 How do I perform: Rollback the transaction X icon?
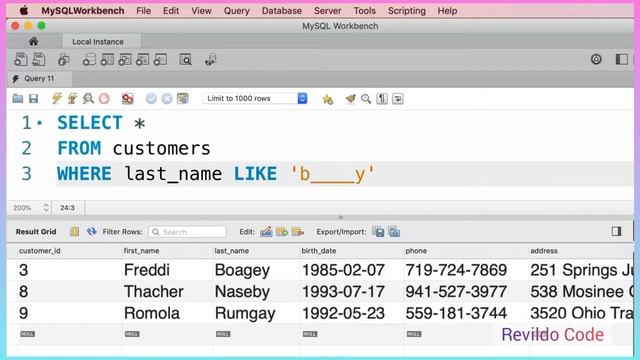167,98
